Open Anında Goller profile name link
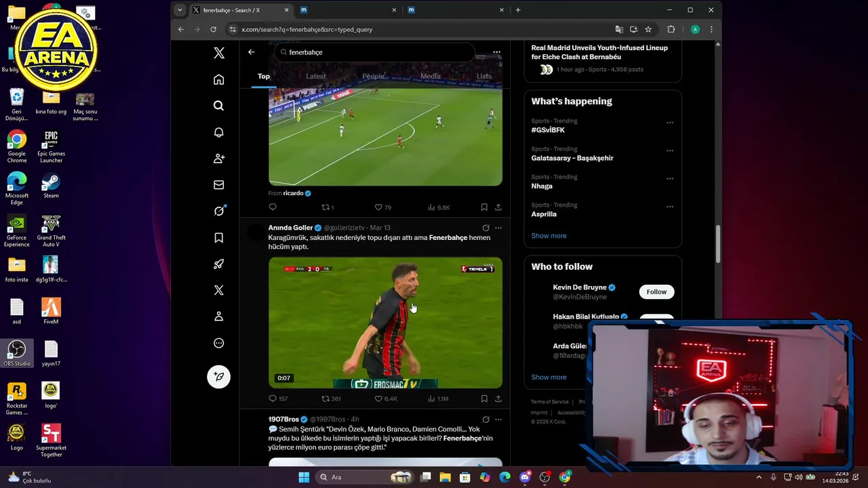868x488 pixels. point(290,228)
